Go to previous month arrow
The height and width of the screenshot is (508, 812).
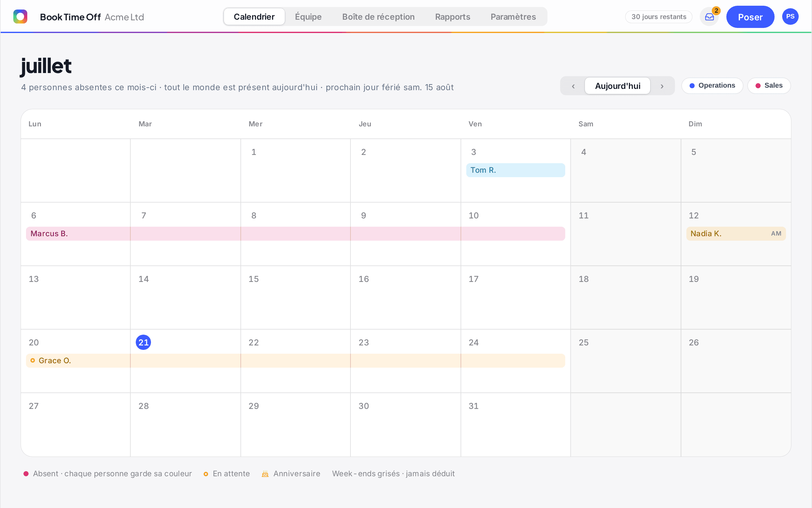[573, 86]
